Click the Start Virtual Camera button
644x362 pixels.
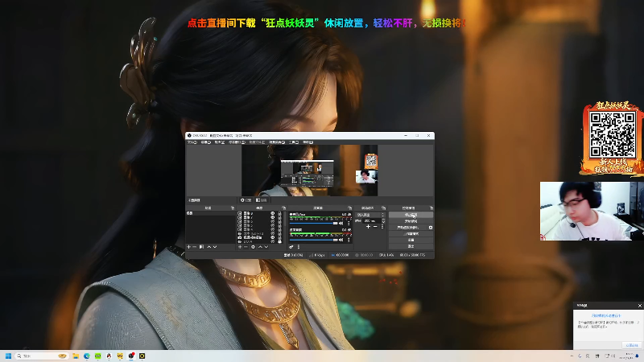(x=408, y=228)
